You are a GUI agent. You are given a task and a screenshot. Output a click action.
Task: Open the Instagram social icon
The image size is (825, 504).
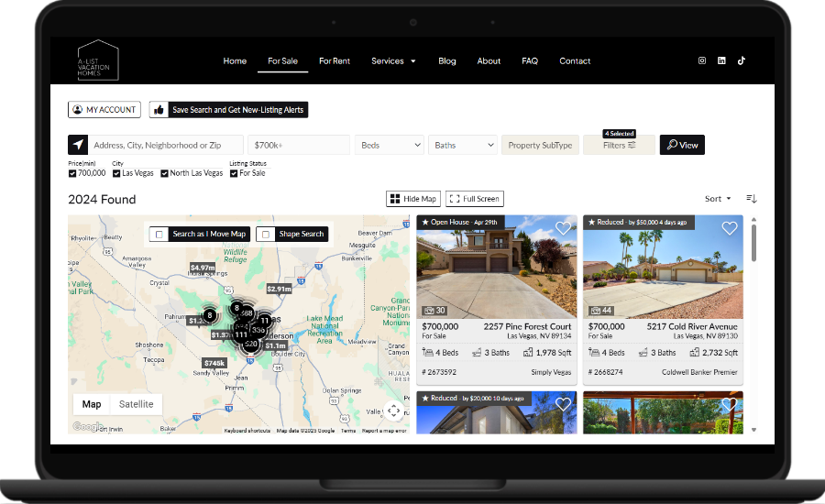tap(702, 60)
